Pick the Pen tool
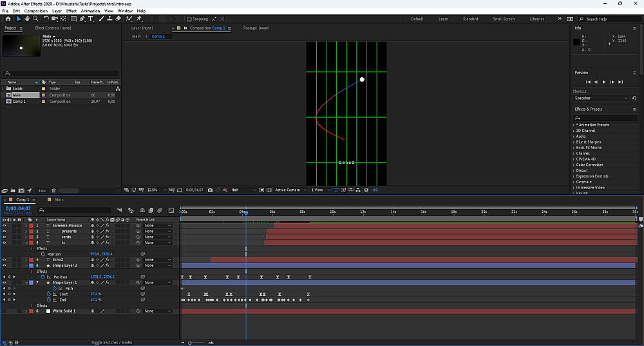Screen dimensions: 644x346 [83, 19]
